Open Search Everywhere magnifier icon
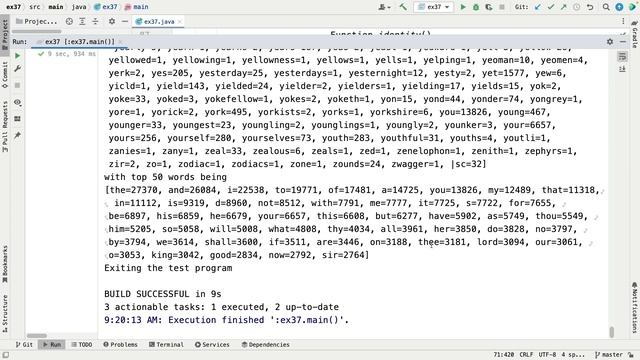Viewport: 640px width, 360px height. click(x=606, y=7)
